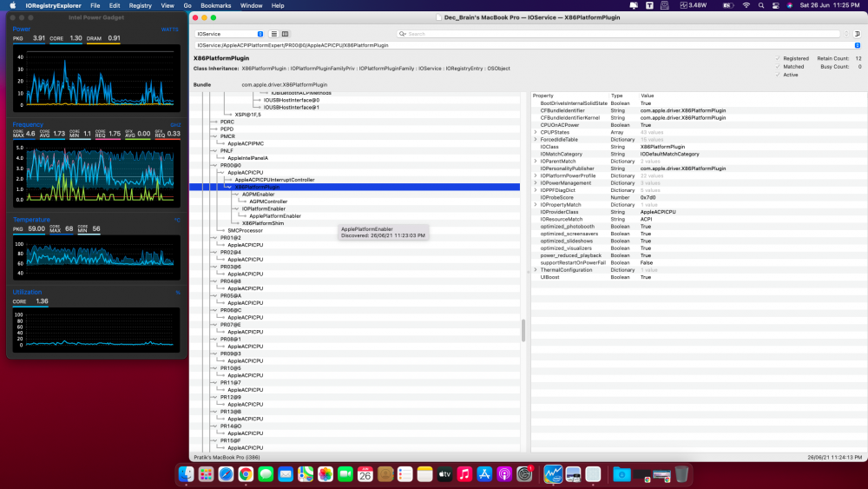The image size is (868, 489).
Task: Expand the IOParentMatch dictionary
Action: coord(536,162)
